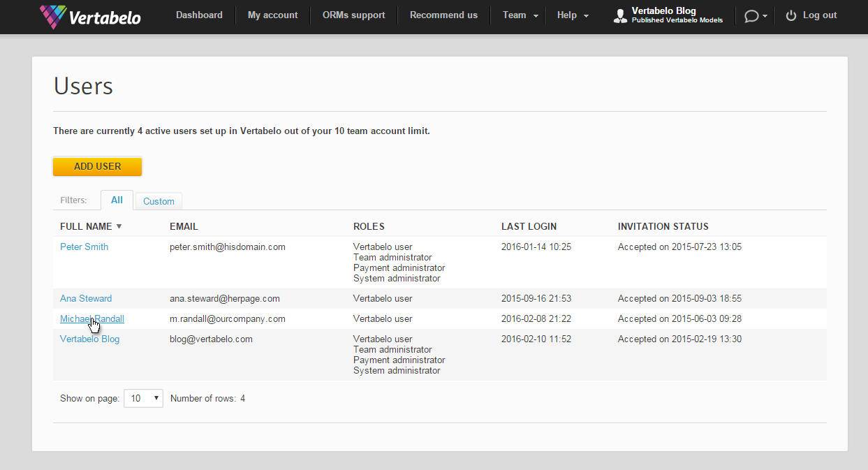Click Accepted on 2015-02-19 13:30
Screen dimensions: 868x470
click(679, 339)
